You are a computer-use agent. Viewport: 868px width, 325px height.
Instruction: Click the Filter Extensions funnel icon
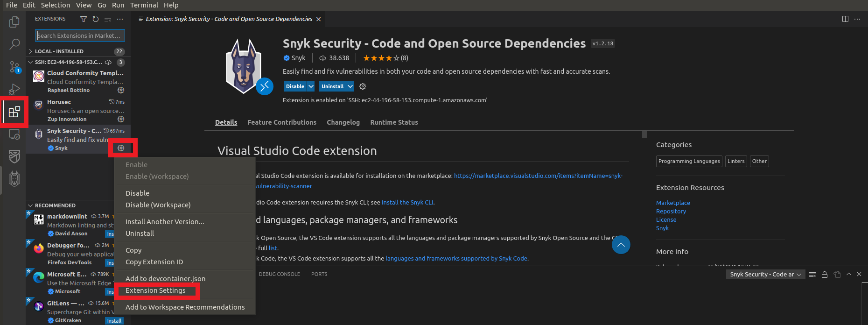click(84, 19)
